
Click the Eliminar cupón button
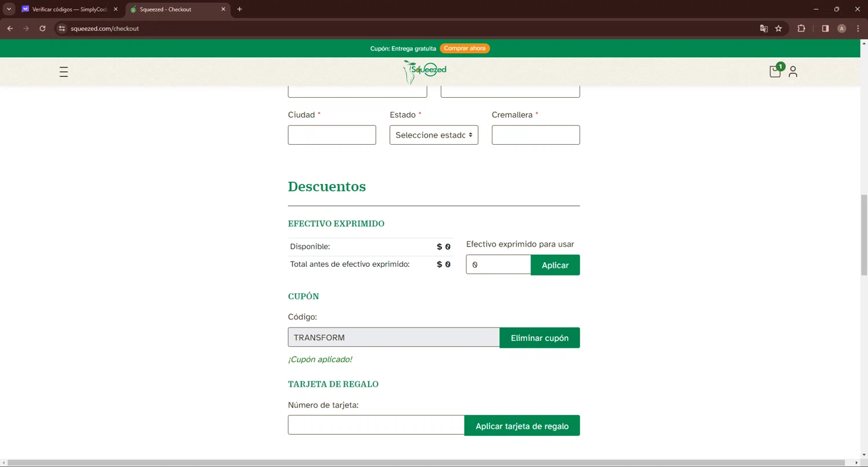539,338
